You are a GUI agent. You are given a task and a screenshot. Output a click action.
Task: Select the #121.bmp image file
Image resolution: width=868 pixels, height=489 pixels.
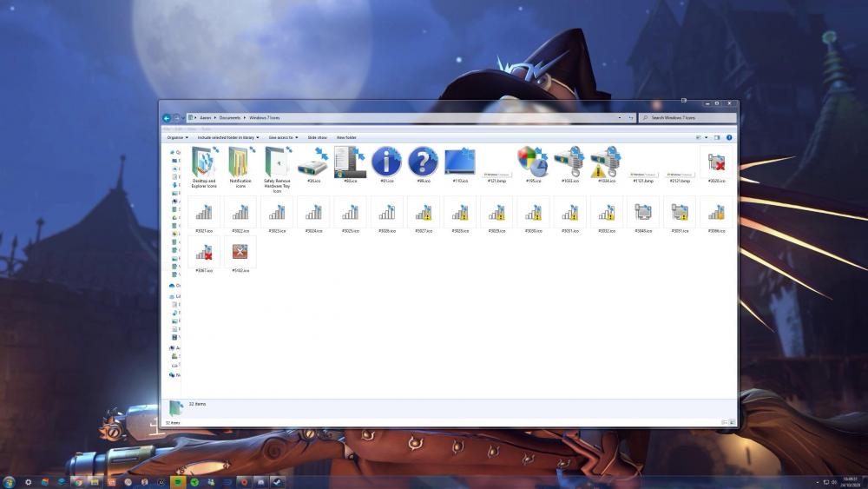pyautogui.click(x=496, y=174)
